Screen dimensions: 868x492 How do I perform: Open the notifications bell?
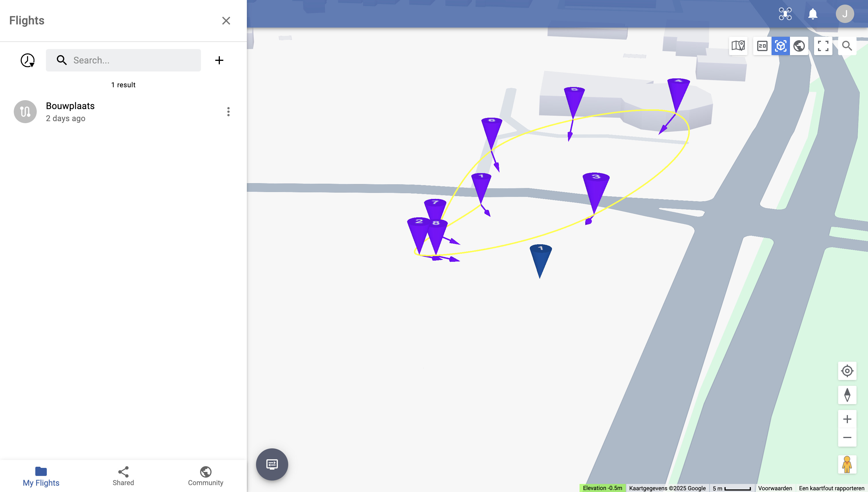813,14
